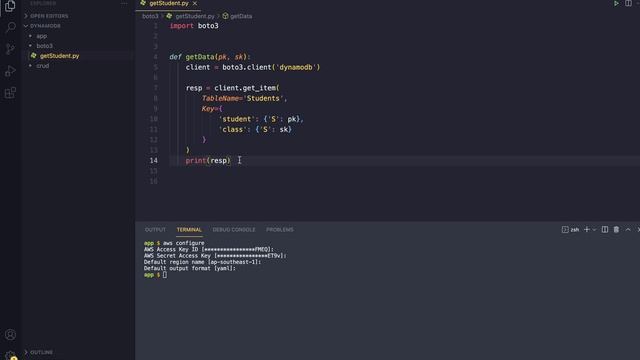This screenshot has height=360, width=640.
Task: Click the 'AWS Access Key ID' terminal line
Action: (209, 249)
